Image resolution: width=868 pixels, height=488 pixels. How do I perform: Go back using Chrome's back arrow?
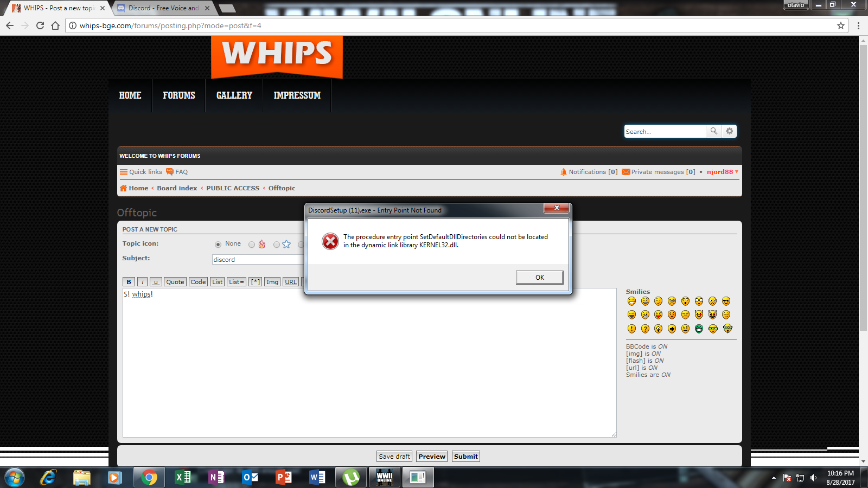[10, 25]
